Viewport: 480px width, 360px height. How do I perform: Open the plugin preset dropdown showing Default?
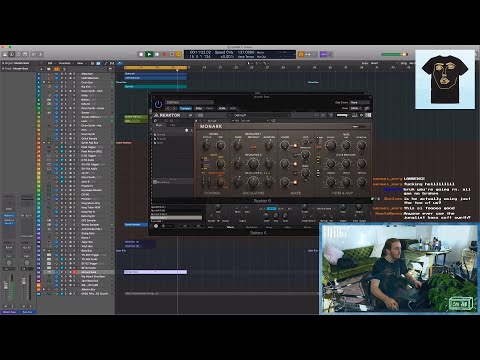point(189,102)
